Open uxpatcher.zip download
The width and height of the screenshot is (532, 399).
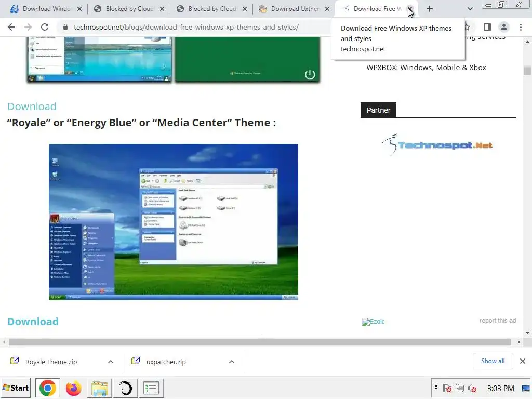[x=166, y=362]
